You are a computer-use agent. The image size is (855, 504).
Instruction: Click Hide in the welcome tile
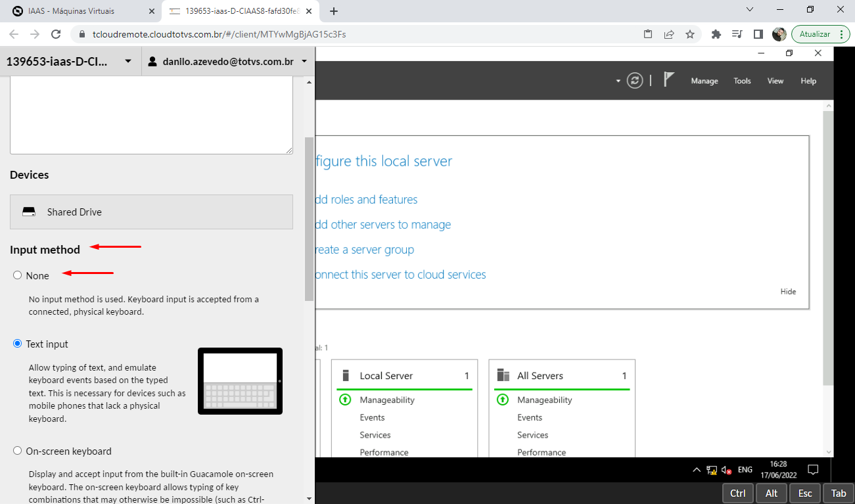click(x=788, y=291)
